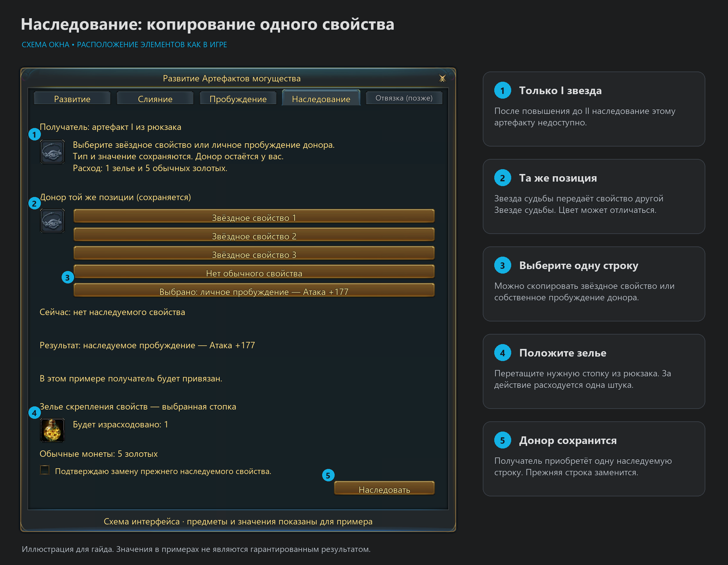728x565 pixels.
Task: Pick the Звёздное свойство 3 row
Action: pos(254,253)
